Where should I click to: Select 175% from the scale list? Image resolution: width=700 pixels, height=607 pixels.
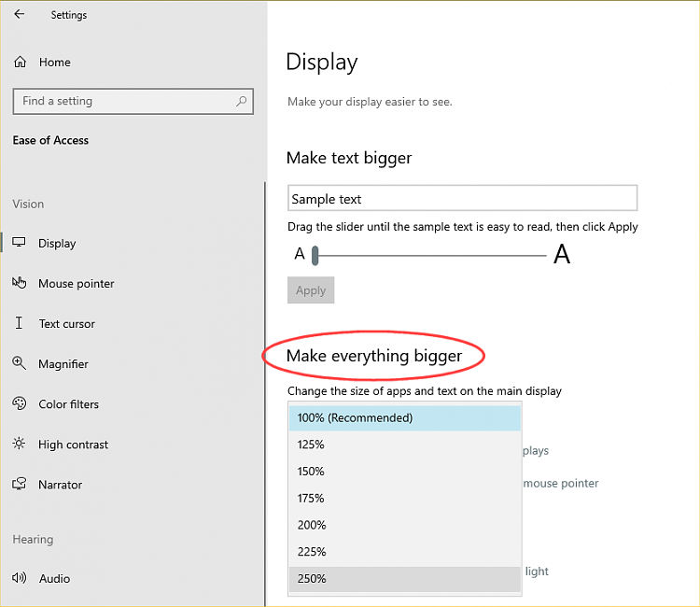point(405,498)
